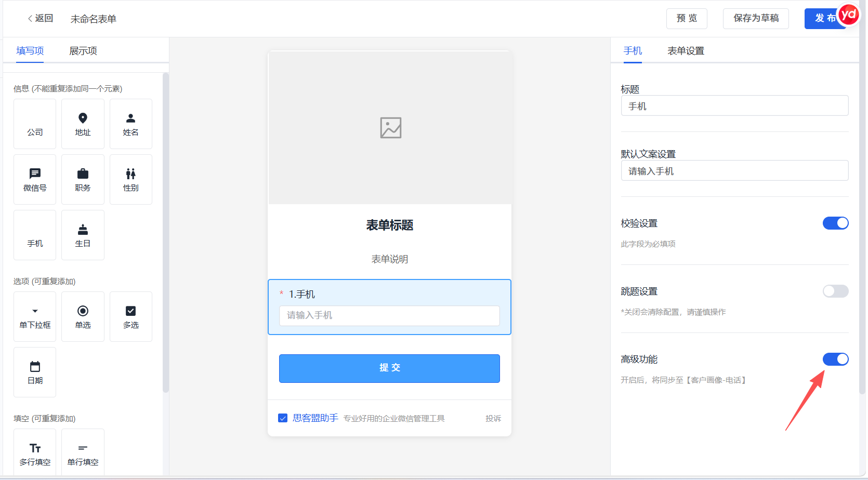Add a 多选 checkbox element
This screenshot has width=868, height=480.
131,317
